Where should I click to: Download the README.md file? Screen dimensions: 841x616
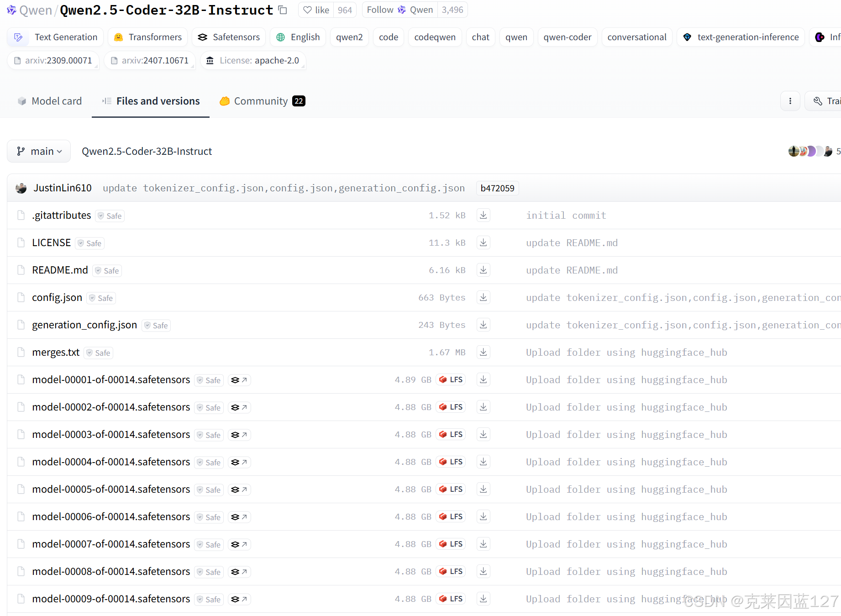(x=483, y=270)
